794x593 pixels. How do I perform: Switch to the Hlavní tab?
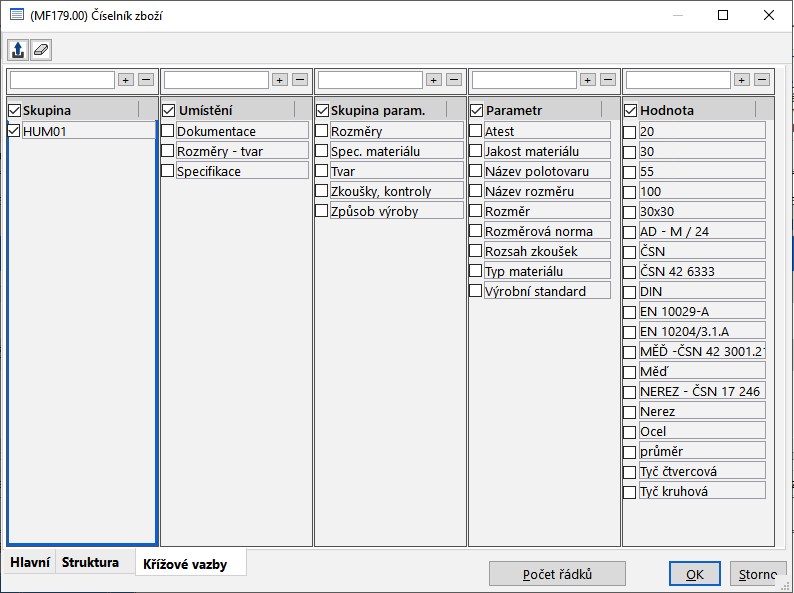click(x=30, y=563)
